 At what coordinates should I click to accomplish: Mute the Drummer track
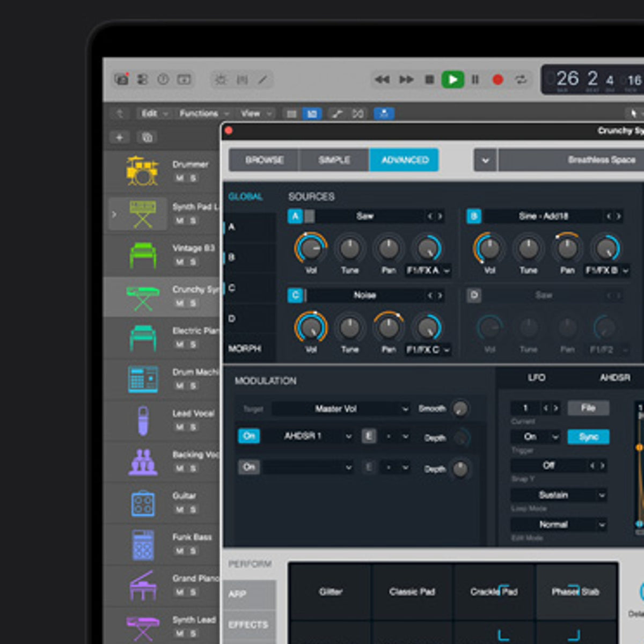[x=179, y=178]
